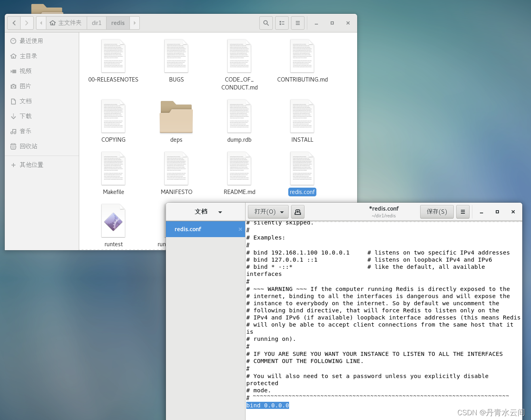Select redis.conf in documents panel
The width and height of the screenshot is (531, 420).
point(206,229)
